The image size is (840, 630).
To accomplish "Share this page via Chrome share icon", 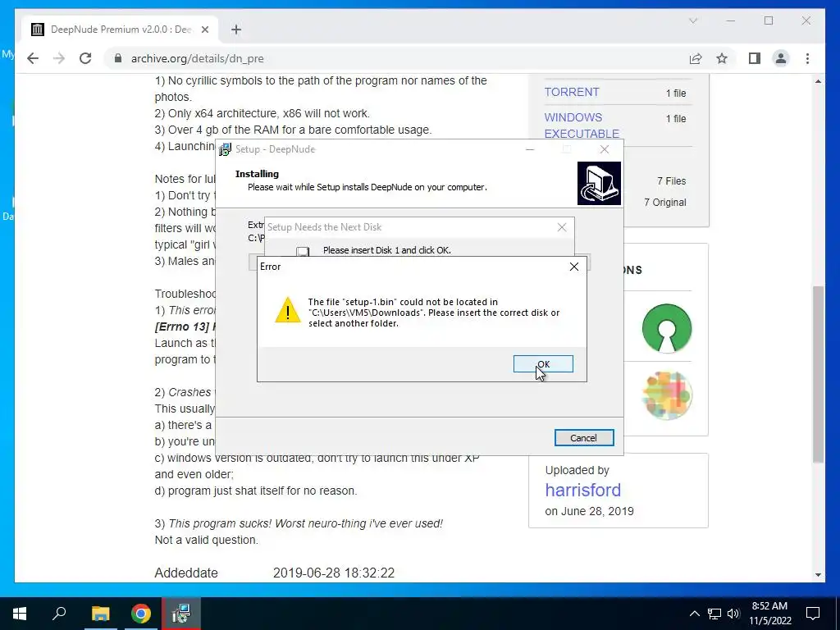I will click(696, 58).
